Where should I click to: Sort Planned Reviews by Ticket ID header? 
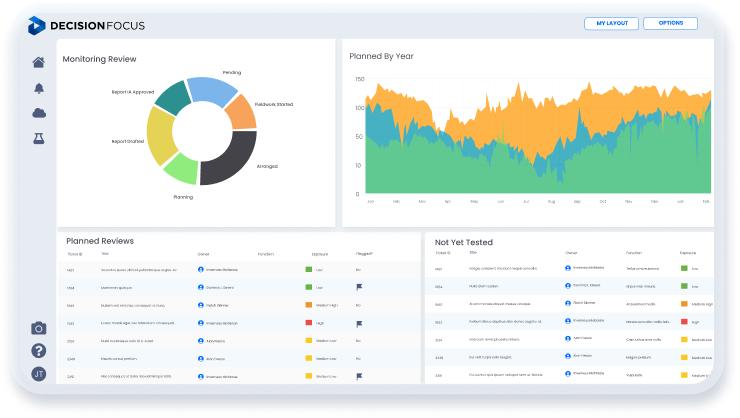tap(75, 254)
